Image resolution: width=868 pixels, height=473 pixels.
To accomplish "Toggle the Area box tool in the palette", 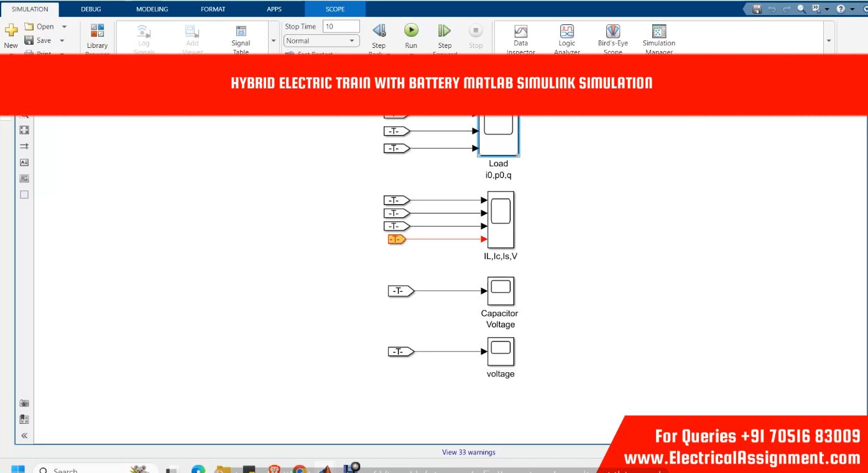I will click(24, 194).
